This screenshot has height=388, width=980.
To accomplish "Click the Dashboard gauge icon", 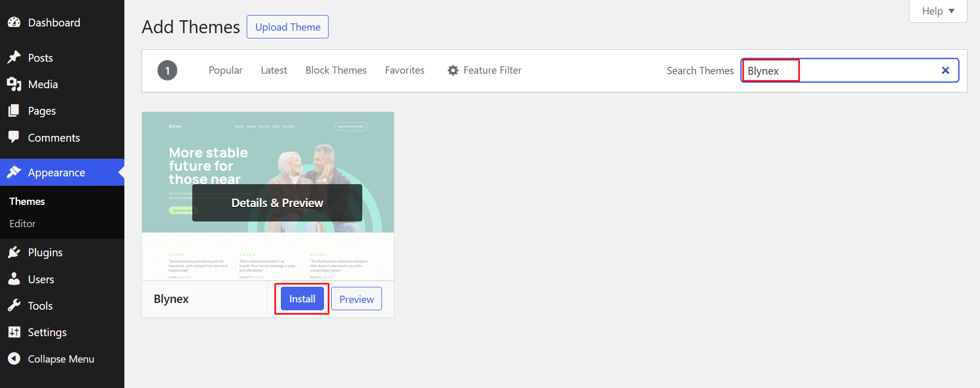I will (14, 22).
